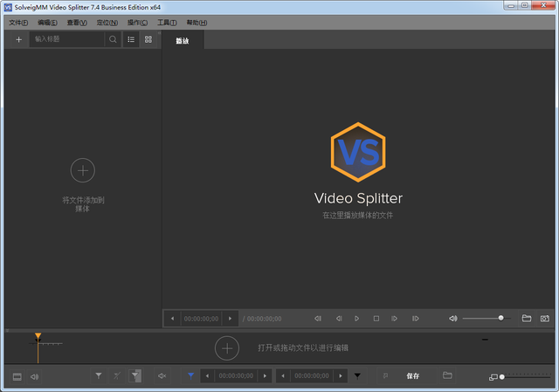
Task: Adjust the player volume slider
Action: tap(487, 318)
